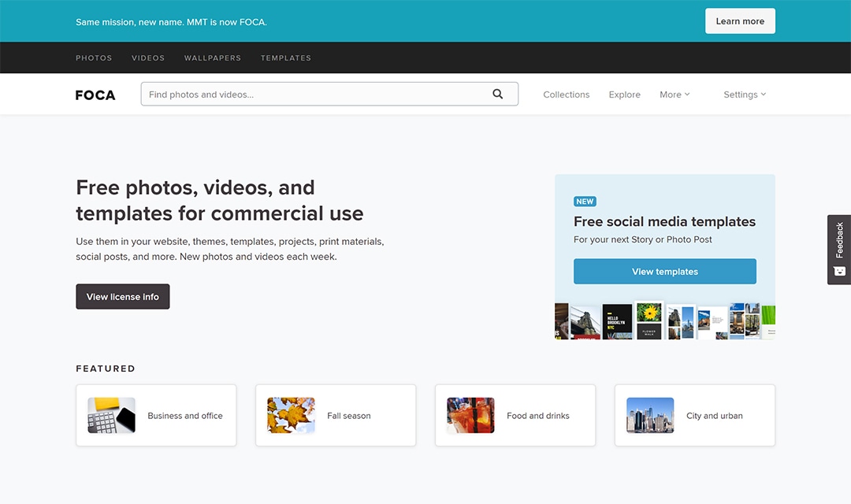Click the FOCA logo
Screen dimensions: 851x504
(95, 95)
